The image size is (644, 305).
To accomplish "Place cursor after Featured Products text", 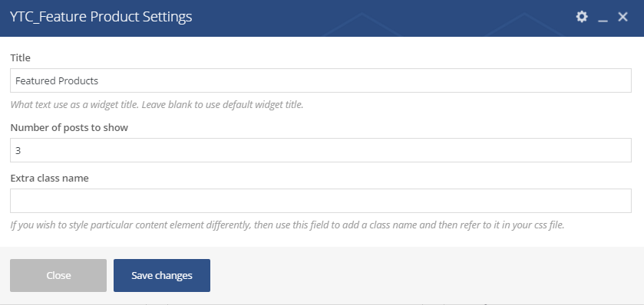I will tap(99, 80).
